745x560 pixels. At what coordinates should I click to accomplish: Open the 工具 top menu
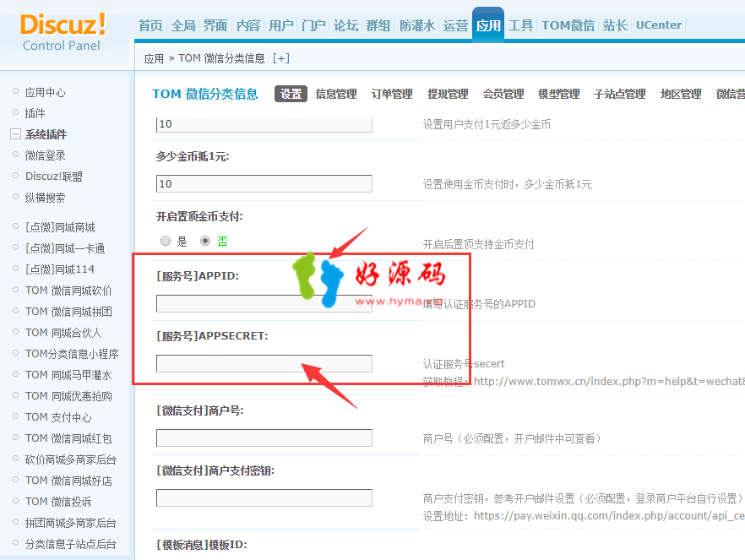[x=520, y=25]
